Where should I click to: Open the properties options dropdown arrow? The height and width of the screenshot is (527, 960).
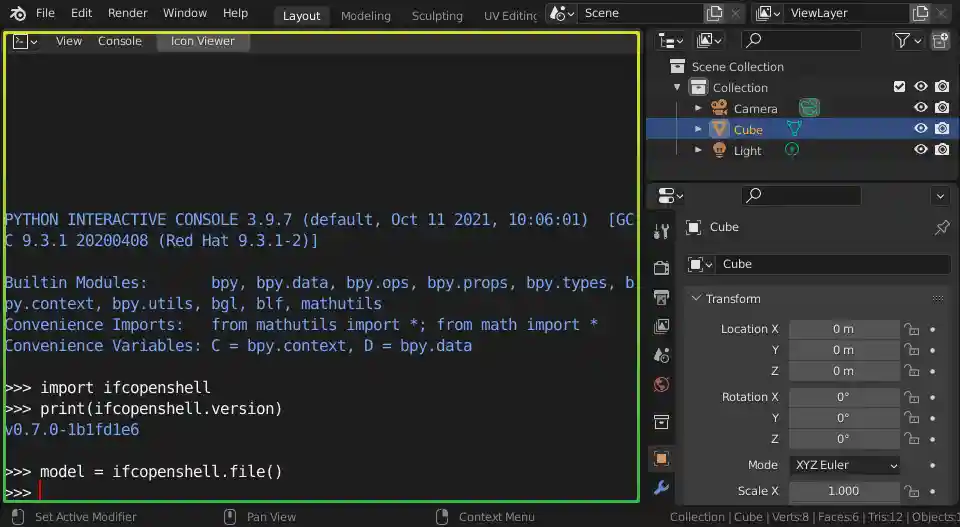[940, 196]
